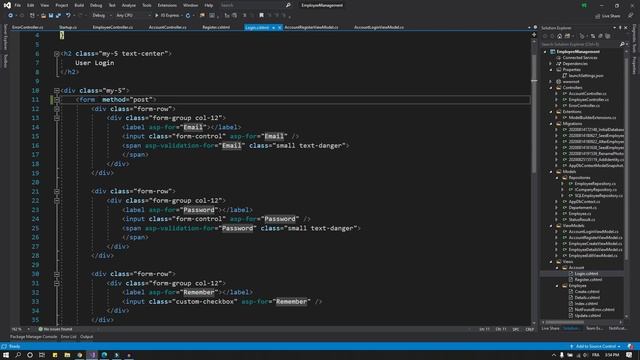640x360 pixels.
Task: Switch to the AccountLoginViewModel.cs tab
Action: pyautogui.click(x=379, y=27)
